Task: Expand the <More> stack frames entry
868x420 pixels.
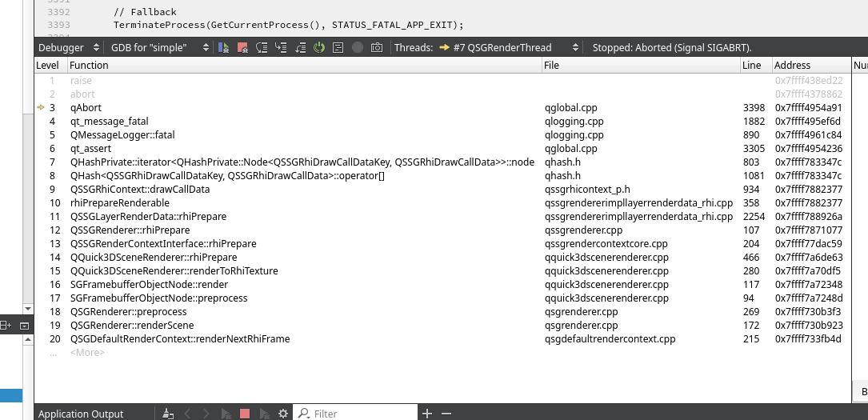Action: click(x=87, y=353)
